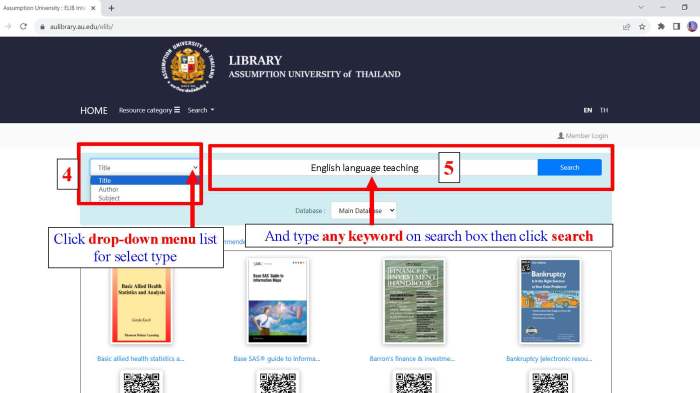Open Basic allied health statistics title link
This screenshot has width=700, height=393.
point(141,359)
